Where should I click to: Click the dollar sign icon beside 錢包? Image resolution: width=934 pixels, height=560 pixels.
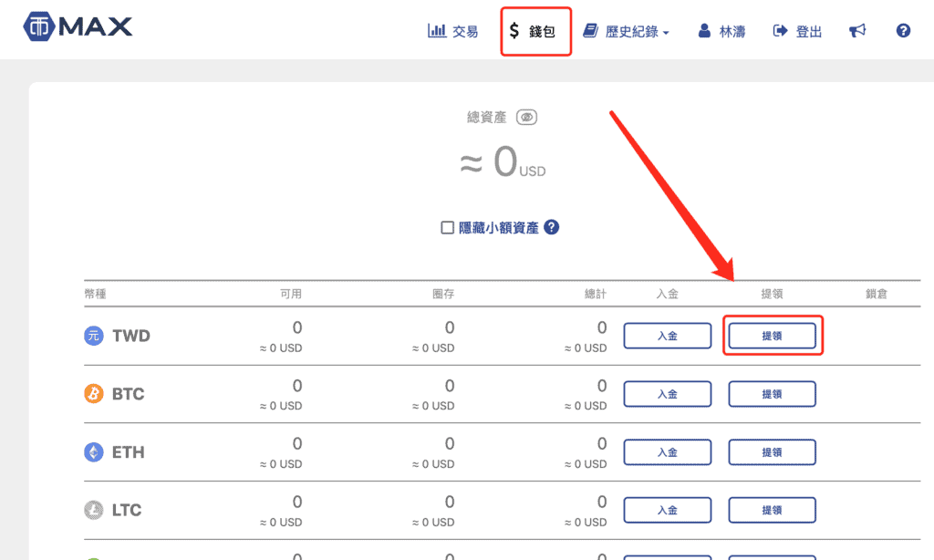point(514,30)
